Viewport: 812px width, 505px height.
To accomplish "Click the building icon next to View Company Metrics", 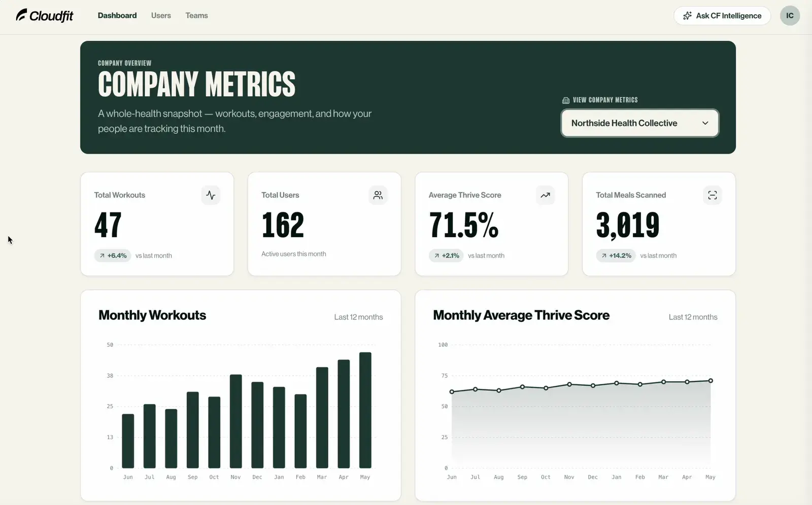I will click(566, 100).
